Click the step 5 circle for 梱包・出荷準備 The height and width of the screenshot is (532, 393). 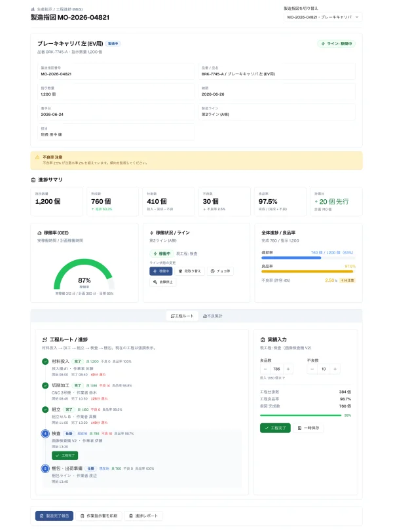pos(45,468)
